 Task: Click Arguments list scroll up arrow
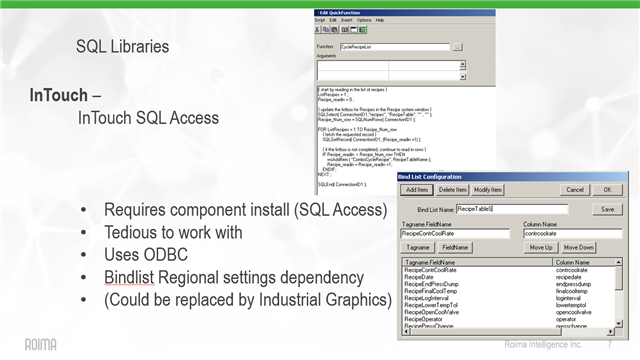point(462,64)
